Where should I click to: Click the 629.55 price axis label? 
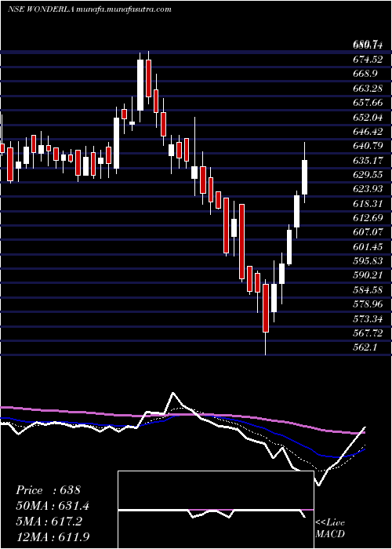(367, 176)
